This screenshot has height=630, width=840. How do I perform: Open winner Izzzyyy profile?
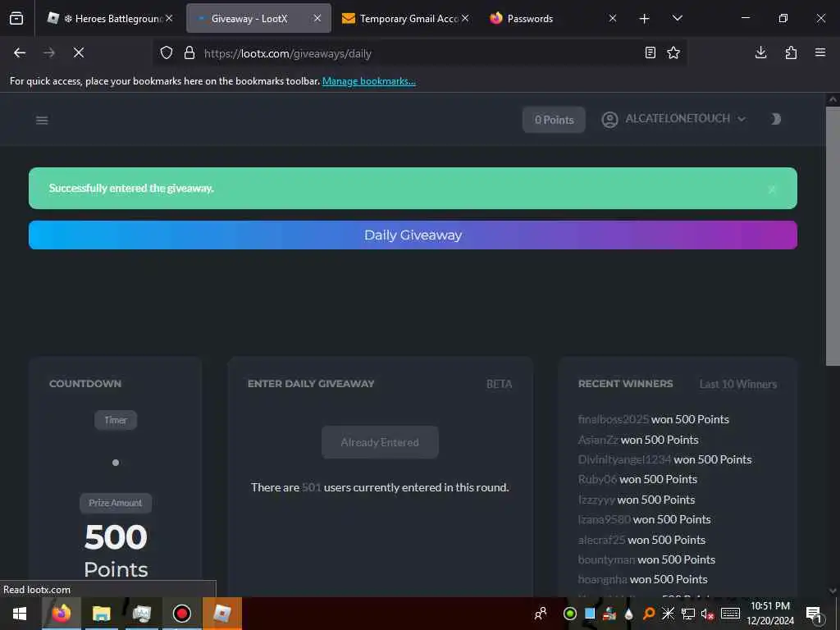[x=597, y=500]
